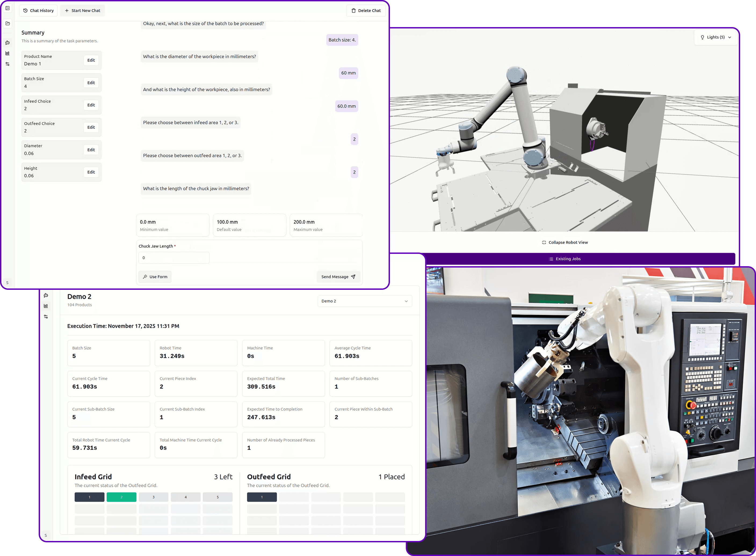This screenshot has width=756, height=556.
Task: Open bar chart statistics icon in upper sidebar
Action: click(x=8, y=53)
